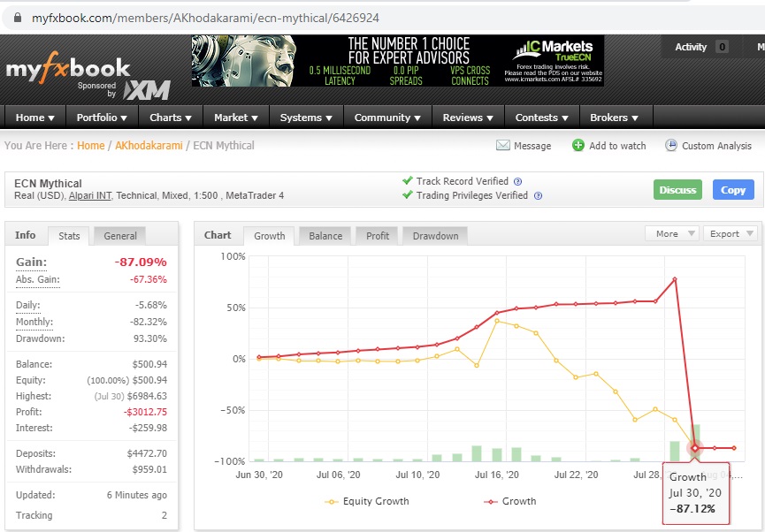Open AKhodakarami breadcrumb link

[149, 145]
